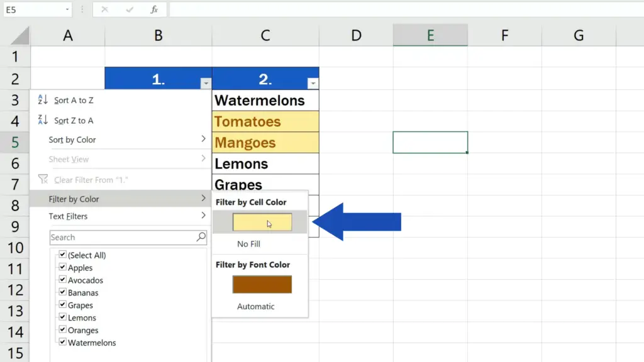Image resolution: width=644 pixels, height=362 pixels.
Task: Pick the brown font color swatch
Action: [262, 285]
